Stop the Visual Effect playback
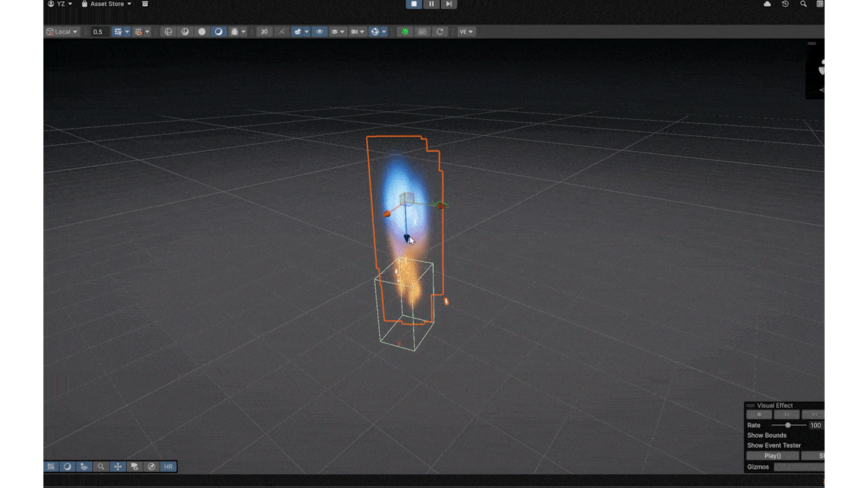 pos(759,415)
